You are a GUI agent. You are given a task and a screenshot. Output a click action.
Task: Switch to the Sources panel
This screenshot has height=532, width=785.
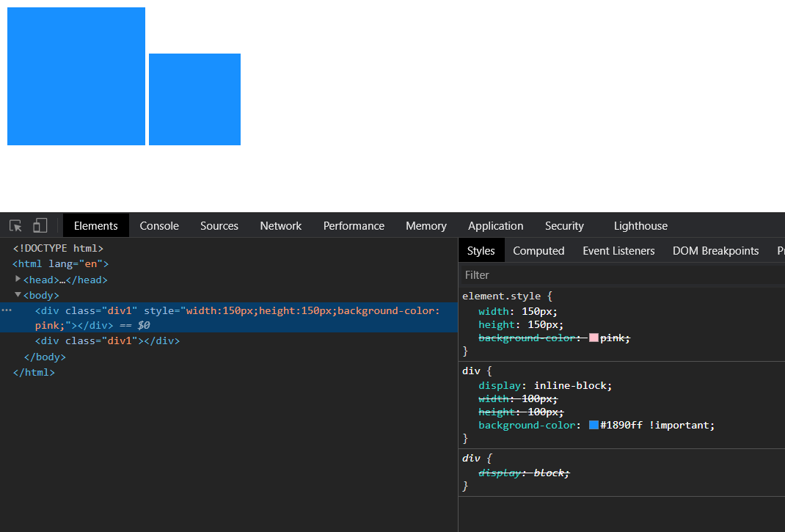point(219,226)
